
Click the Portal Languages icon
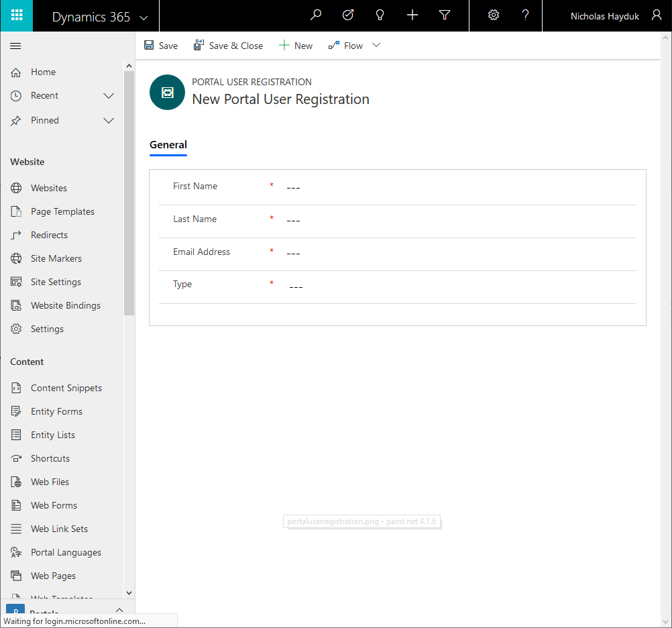16,553
